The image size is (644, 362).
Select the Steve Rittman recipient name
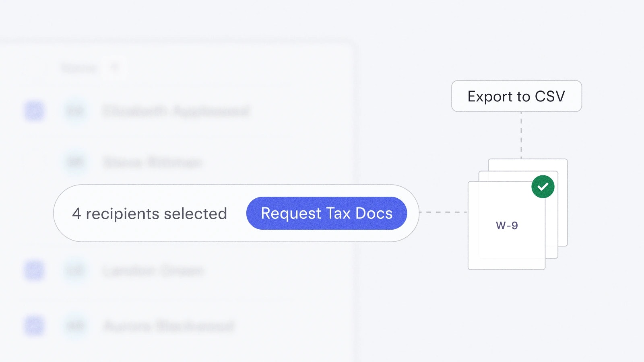tap(153, 162)
